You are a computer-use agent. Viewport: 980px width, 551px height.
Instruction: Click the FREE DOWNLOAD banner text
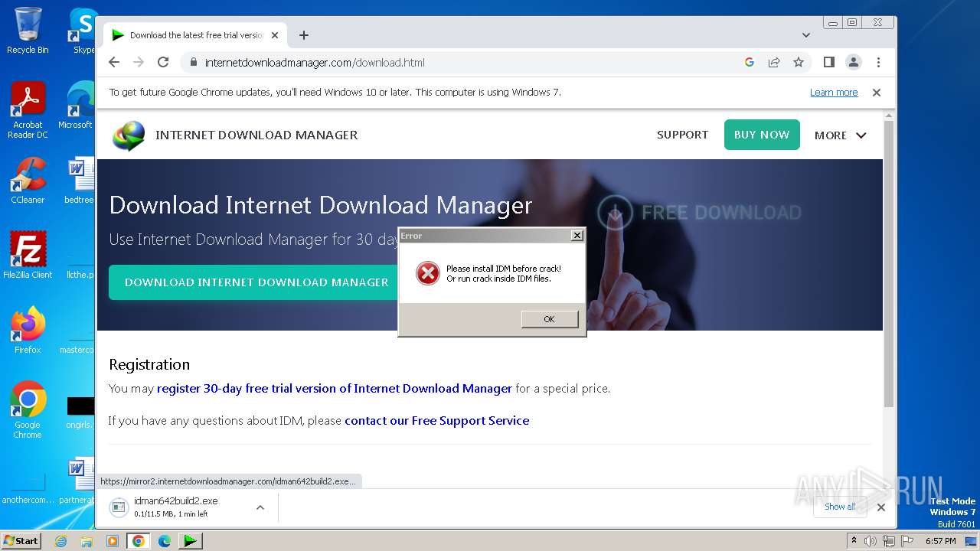[x=721, y=212]
